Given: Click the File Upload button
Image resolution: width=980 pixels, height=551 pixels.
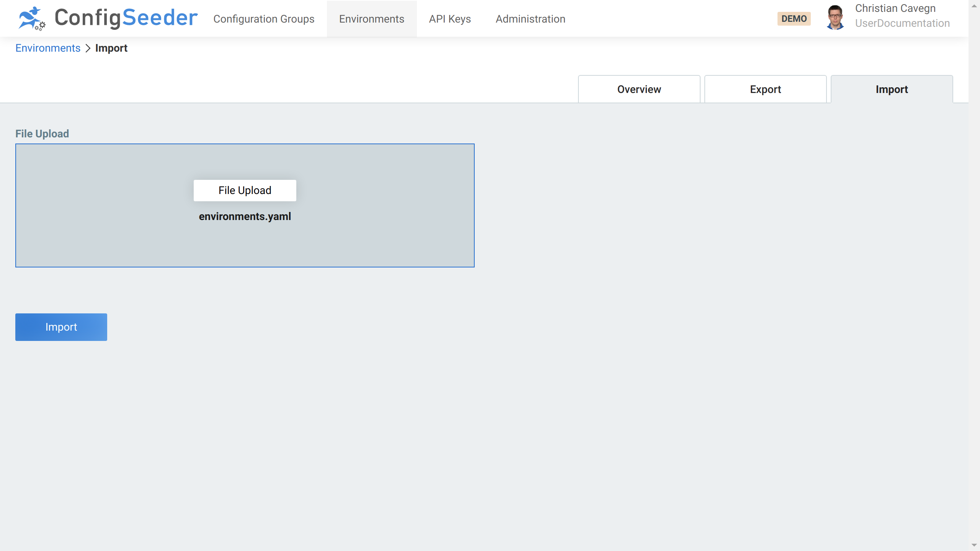Looking at the screenshot, I should click(245, 190).
